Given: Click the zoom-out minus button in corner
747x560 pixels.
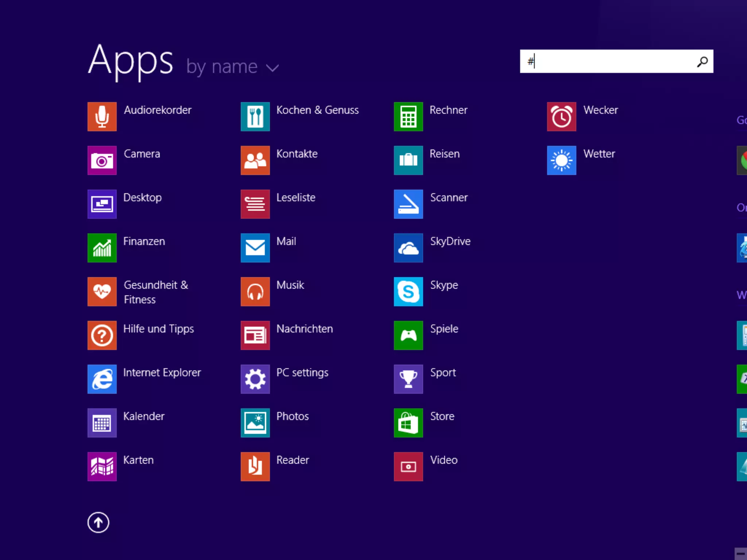Looking at the screenshot, I should point(740,554).
